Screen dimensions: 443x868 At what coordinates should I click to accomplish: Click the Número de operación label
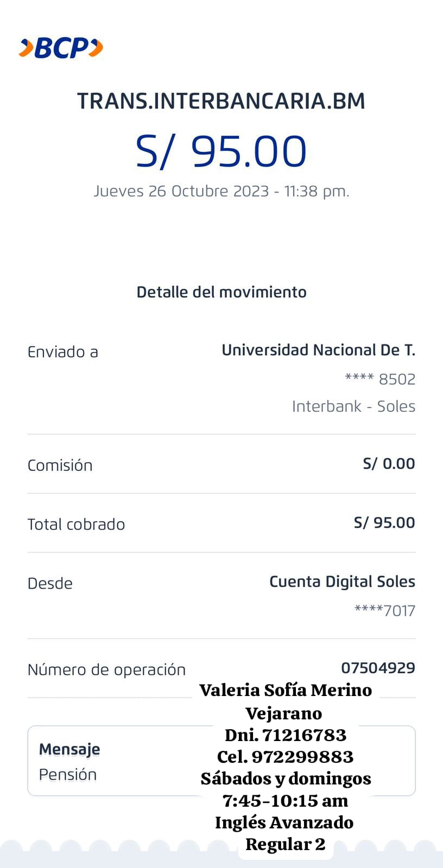click(x=106, y=670)
